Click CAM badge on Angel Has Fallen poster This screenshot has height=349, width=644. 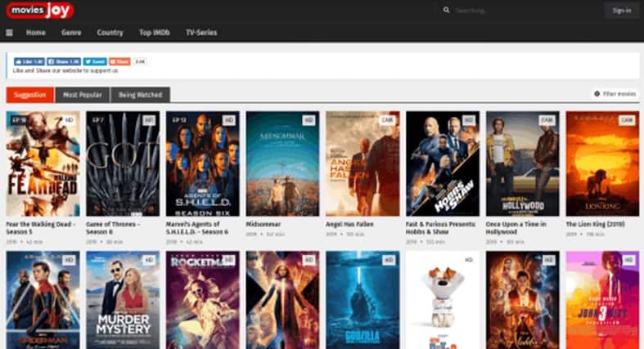(x=387, y=120)
